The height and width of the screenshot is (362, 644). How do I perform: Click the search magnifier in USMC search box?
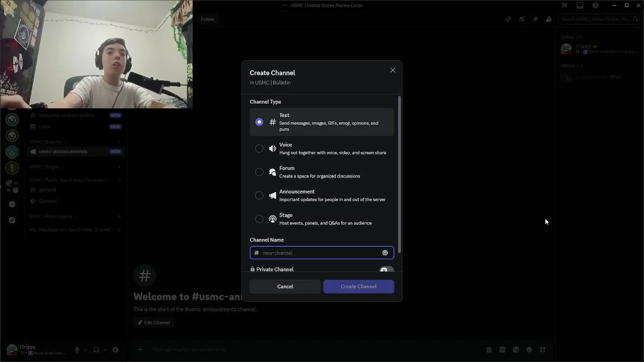click(x=634, y=19)
